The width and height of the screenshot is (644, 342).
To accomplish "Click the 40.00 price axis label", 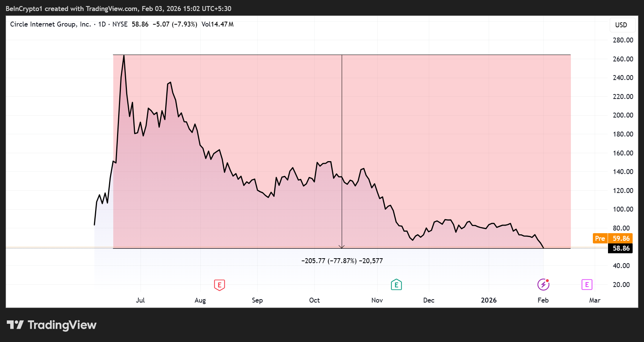I will click(x=621, y=266).
